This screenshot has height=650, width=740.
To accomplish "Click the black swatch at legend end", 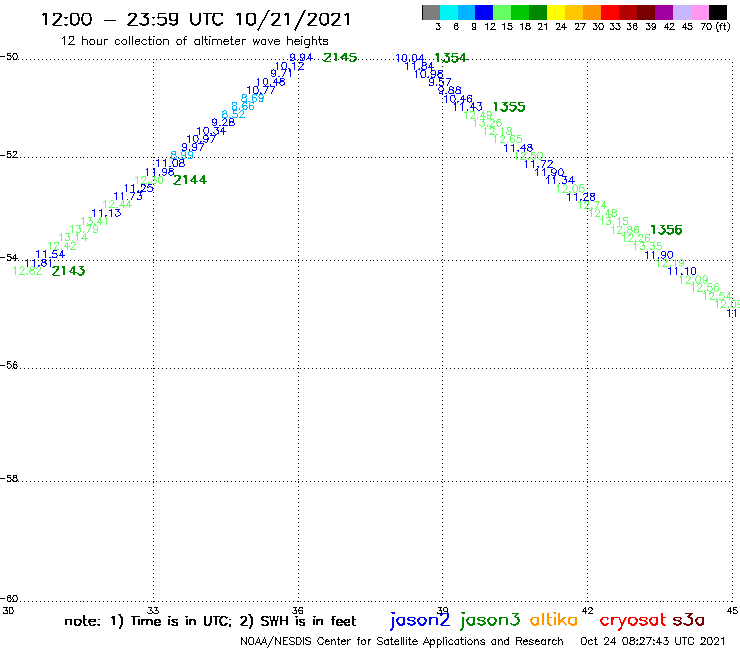I will (717, 13).
